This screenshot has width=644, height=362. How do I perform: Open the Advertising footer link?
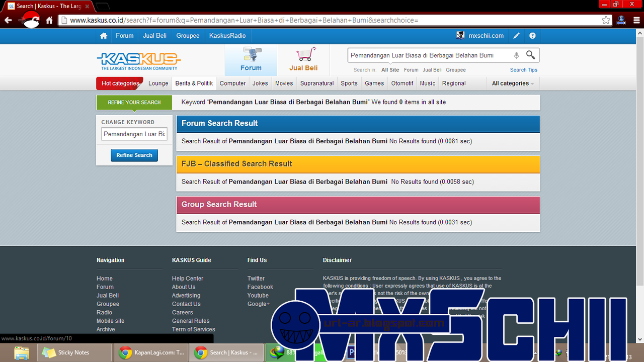(186, 296)
